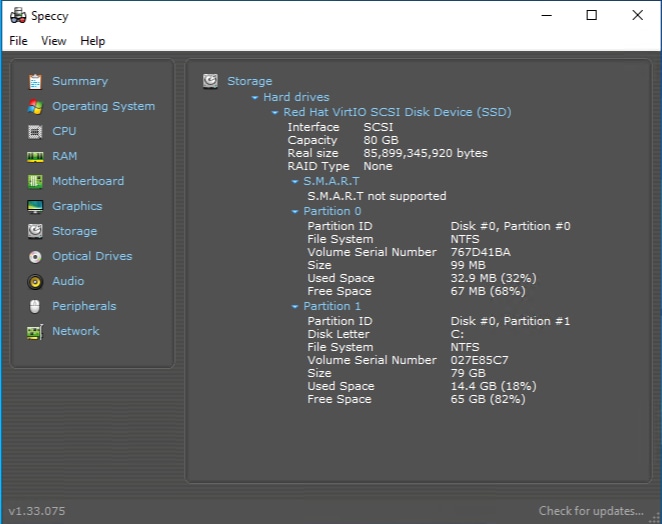The width and height of the screenshot is (662, 524).
Task: Click the Peripherals mouse icon
Action: click(35, 306)
